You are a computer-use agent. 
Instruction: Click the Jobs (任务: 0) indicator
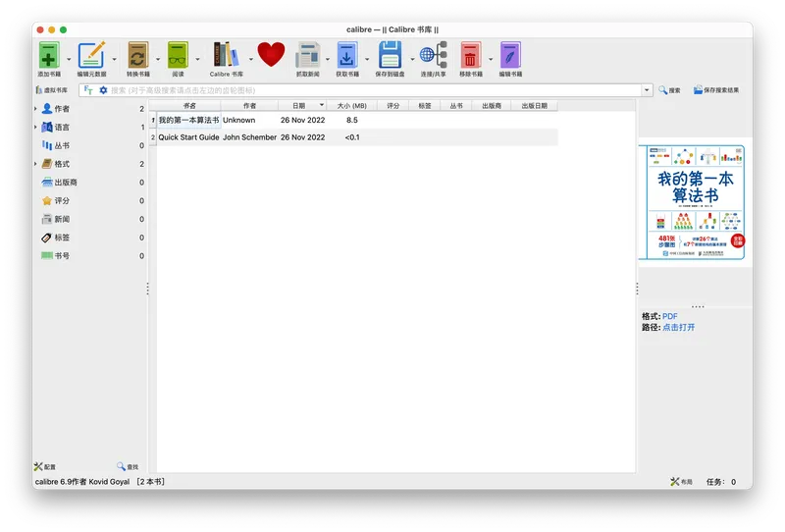click(721, 482)
